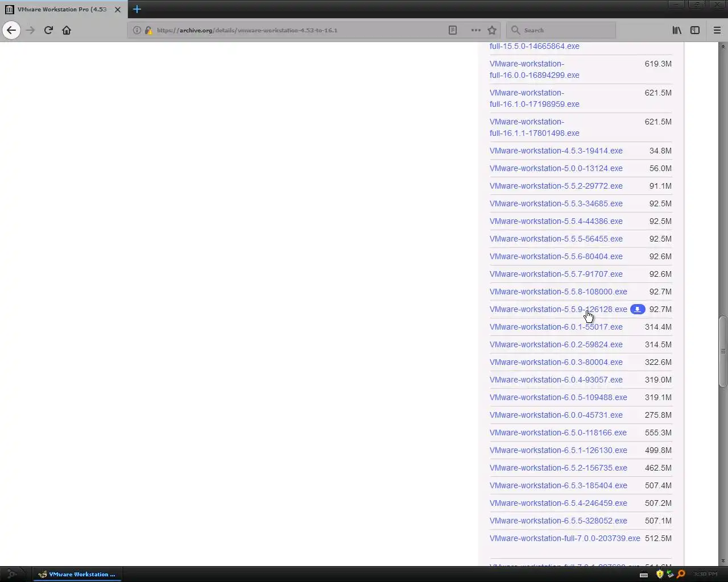The height and width of the screenshot is (582, 728).
Task: Open VMware-workstation-6.0.0-45731.exe link
Action: coord(556,415)
